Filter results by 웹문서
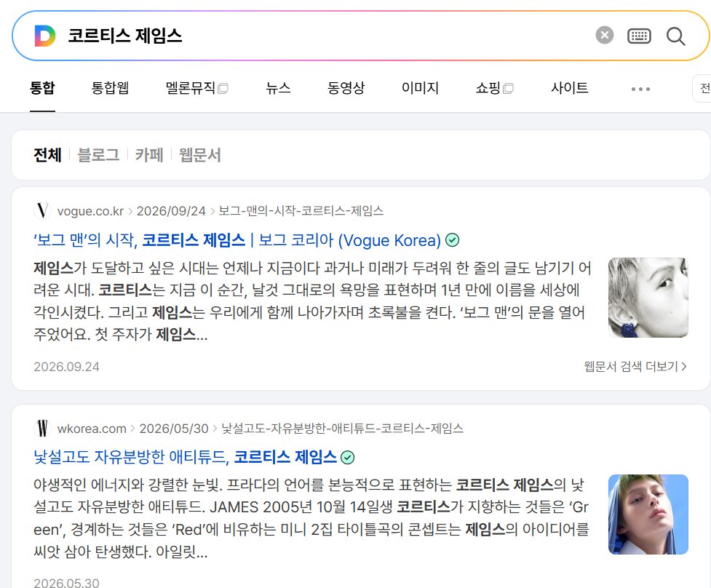Viewport: 711px width, 588px height. pyautogui.click(x=200, y=155)
